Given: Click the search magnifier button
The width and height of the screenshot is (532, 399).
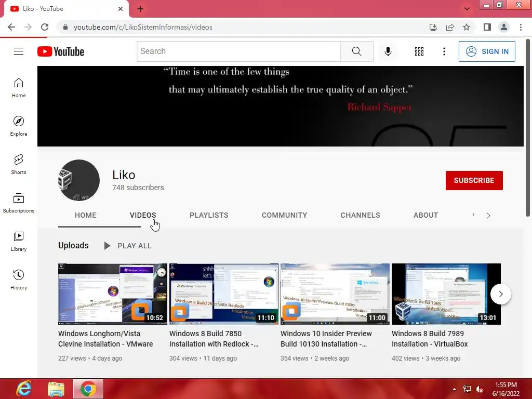Looking at the screenshot, I should click(x=356, y=51).
